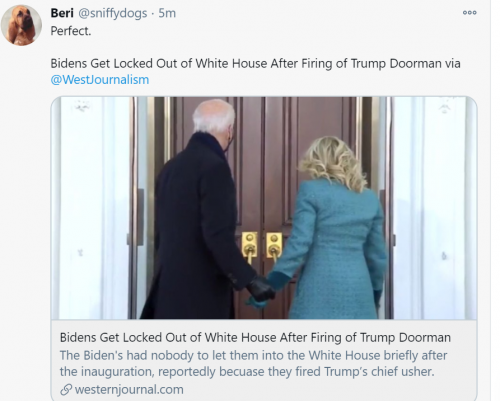Click the chain link icon beside westernjournal.com
Screen dimensions: 500x401
66,389
